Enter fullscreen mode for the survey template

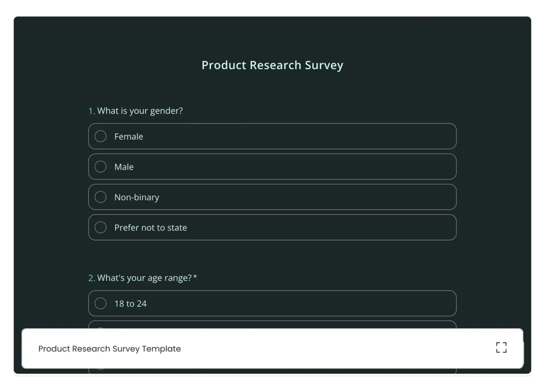pos(501,348)
